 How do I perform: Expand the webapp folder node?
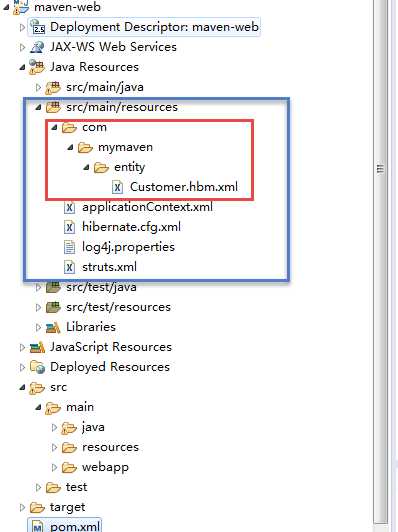coord(54,468)
